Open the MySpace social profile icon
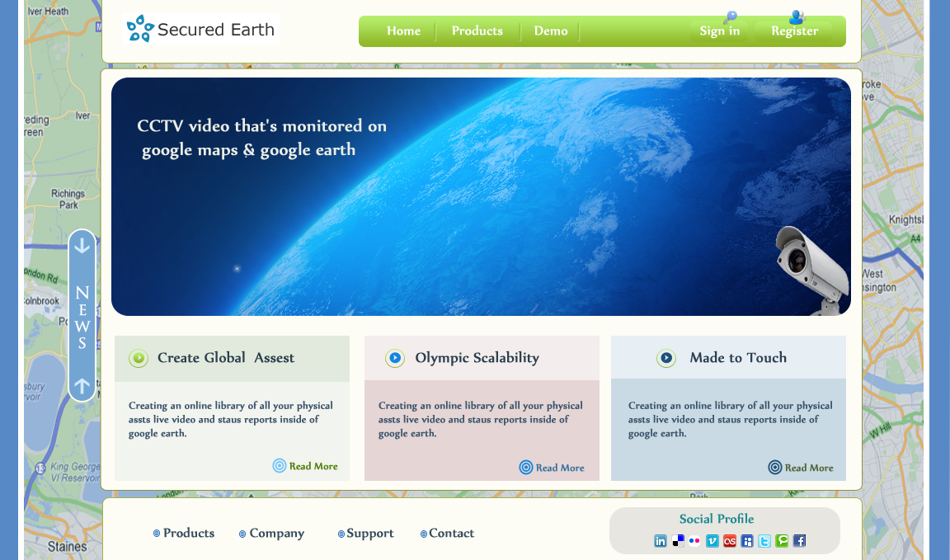 [x=747, y=540]
